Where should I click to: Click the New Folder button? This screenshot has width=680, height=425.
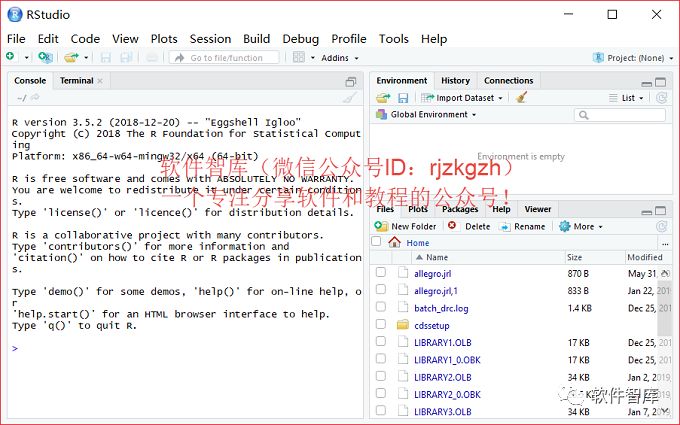pyautogui.click(x=405, y=226)
